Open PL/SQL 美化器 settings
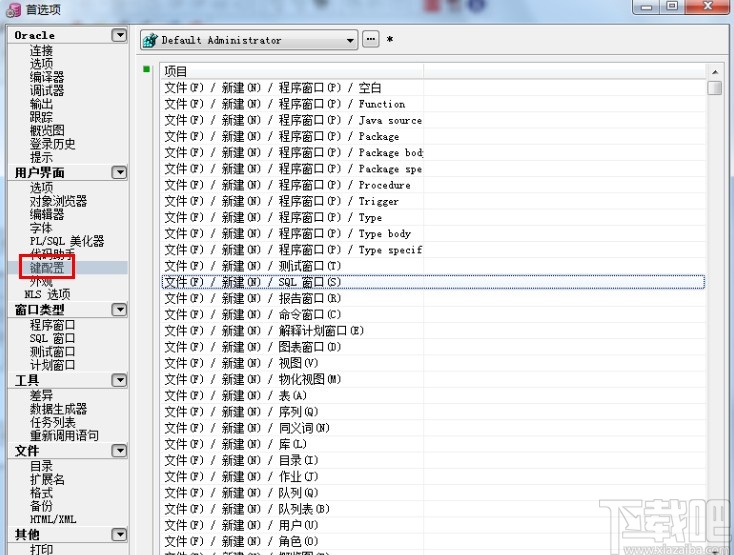Screen dimensions: 734x555 point(67,241)
